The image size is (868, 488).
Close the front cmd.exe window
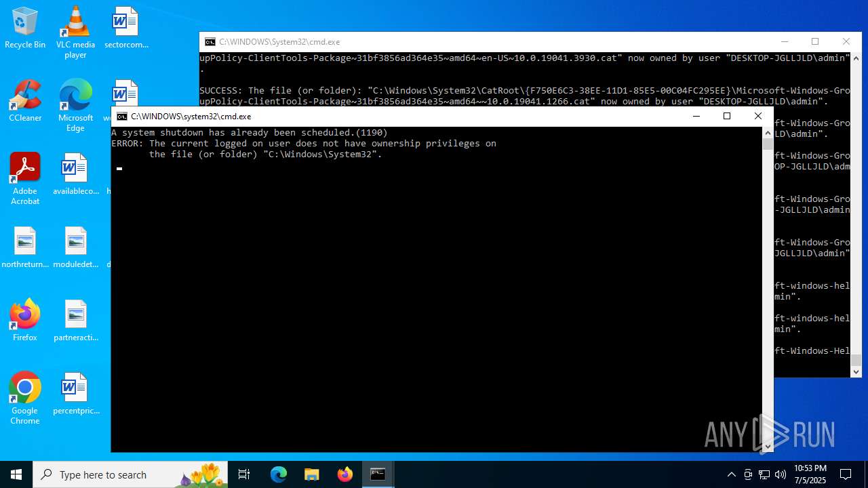(x=758, y=117)
